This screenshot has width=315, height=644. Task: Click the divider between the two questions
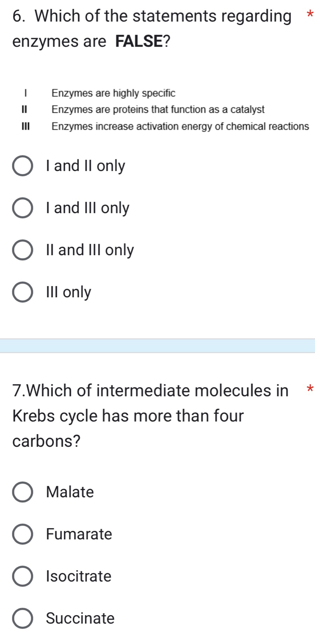coord(157,344)
